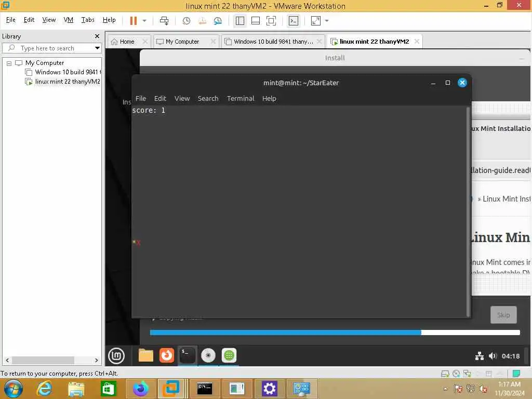
Task: Open the snapshot manager icon
Action: click(218, 21)
